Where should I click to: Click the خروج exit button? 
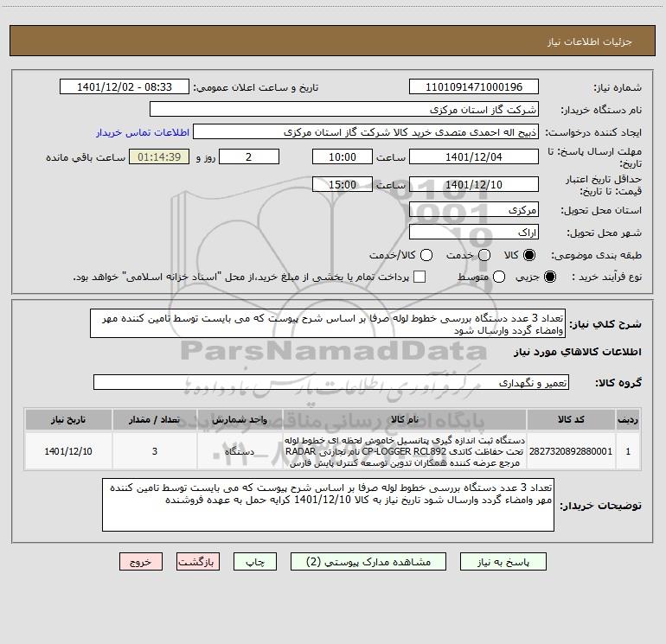[141, 562]
